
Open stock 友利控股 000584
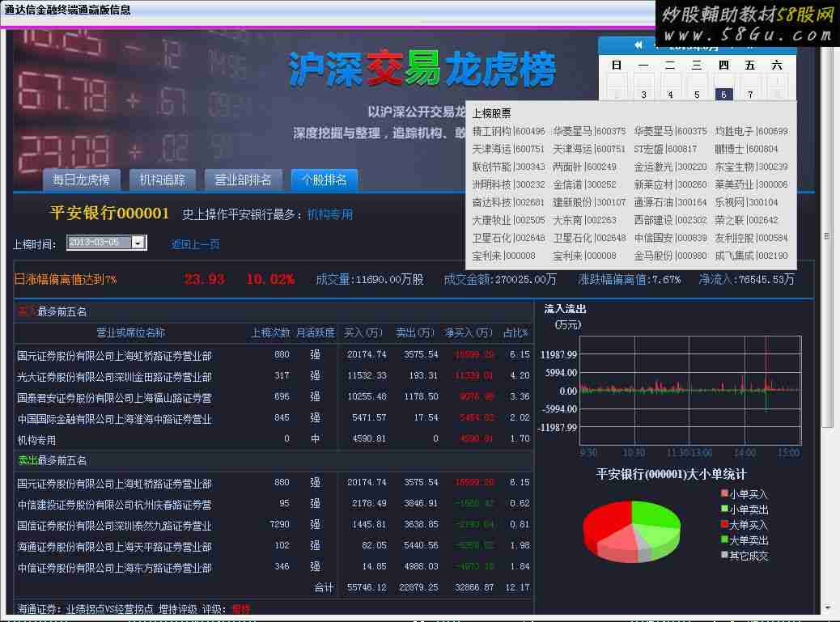click(x=752, y=238)
